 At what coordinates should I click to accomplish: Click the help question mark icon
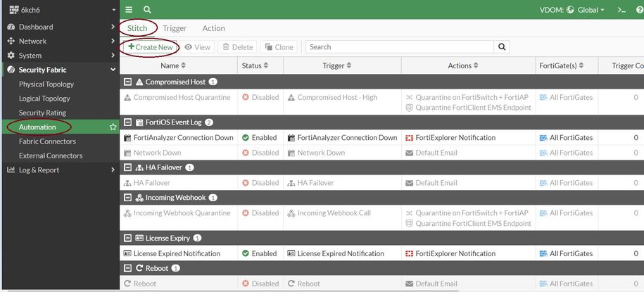pos(640,10)
